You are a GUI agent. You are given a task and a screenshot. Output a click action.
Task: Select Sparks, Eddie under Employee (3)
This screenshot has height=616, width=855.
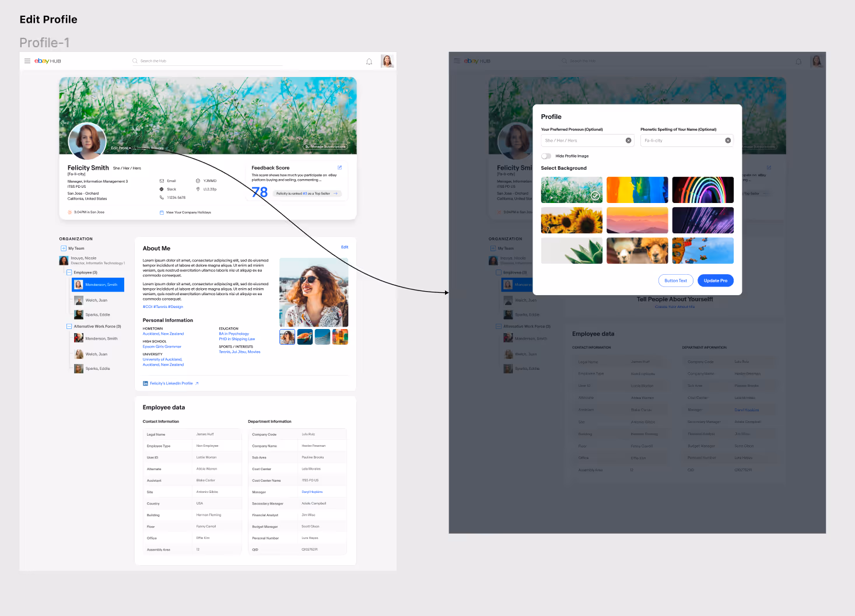pos(92,314)
